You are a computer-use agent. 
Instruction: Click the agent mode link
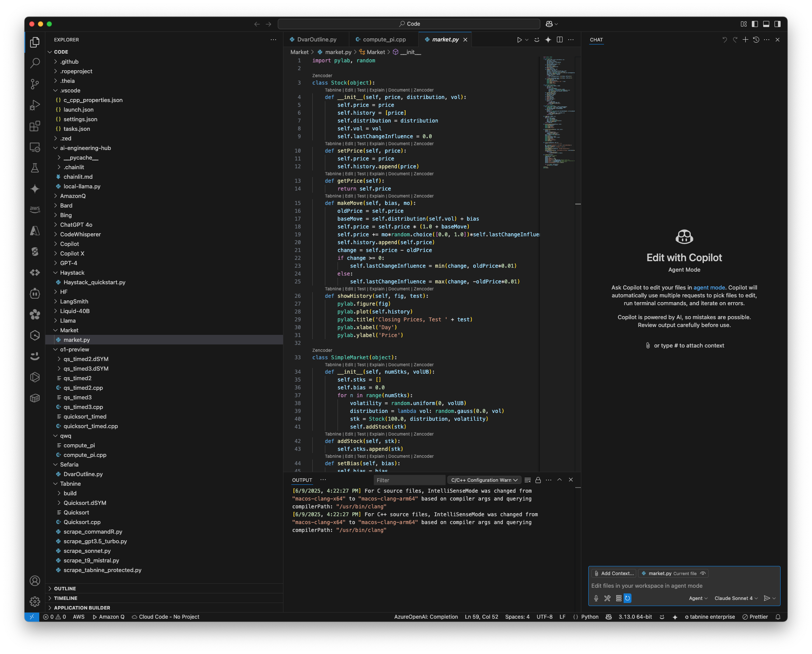point(709,288)
